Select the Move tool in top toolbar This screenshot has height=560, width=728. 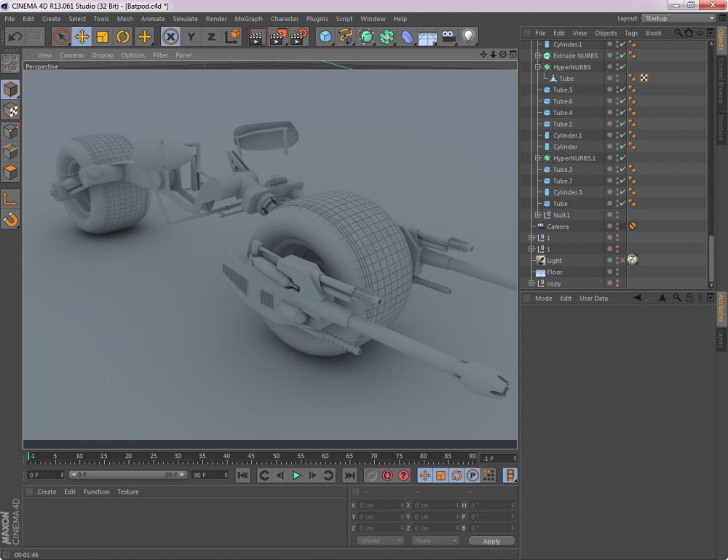(82, 36)
